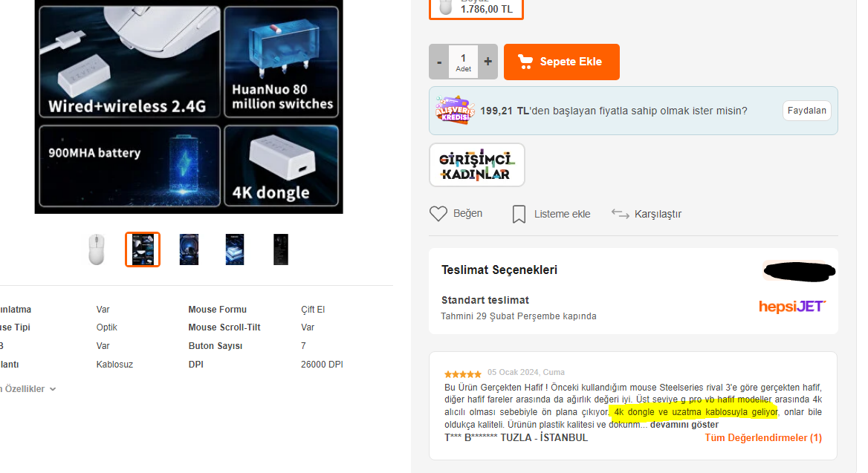Screen dimensions: 868x473
Task: Increase quantity with the plus button
Action: (488, 62)
